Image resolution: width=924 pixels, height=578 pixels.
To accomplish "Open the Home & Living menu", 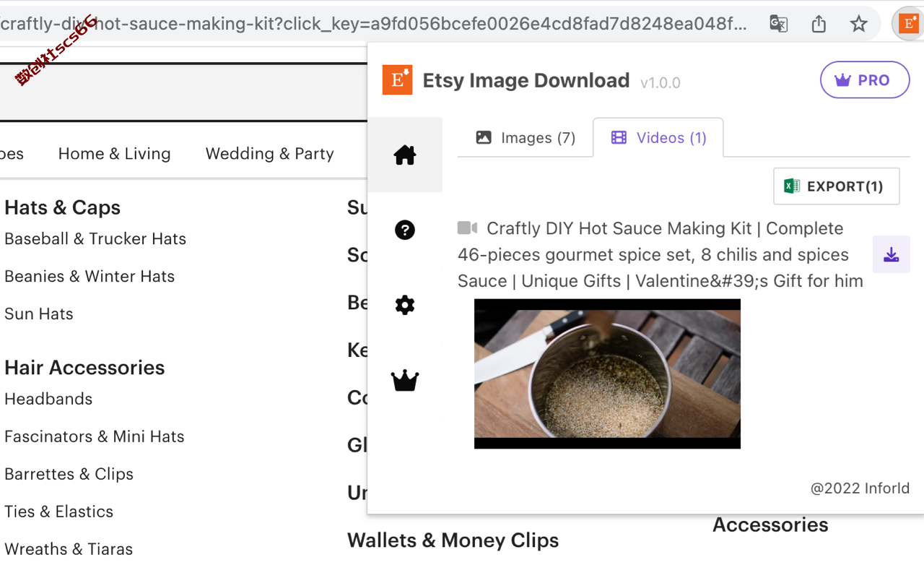I will tap(115, 154).
